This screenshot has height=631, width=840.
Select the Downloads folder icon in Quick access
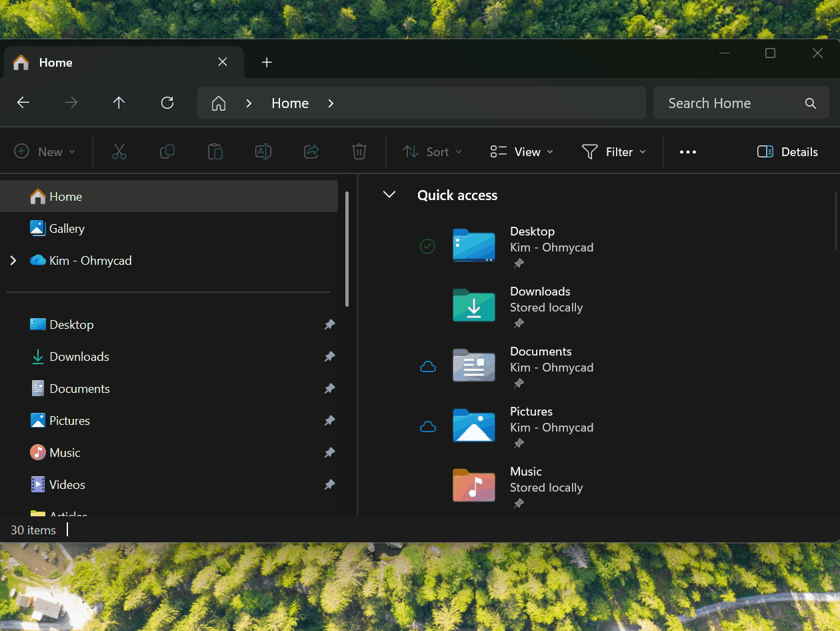tap(474, 305)
